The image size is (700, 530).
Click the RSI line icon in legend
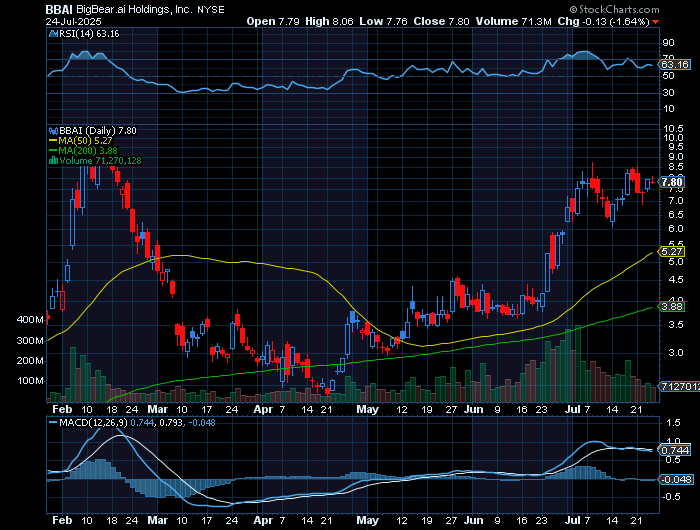pyautogui.click(x=54, y=33)
